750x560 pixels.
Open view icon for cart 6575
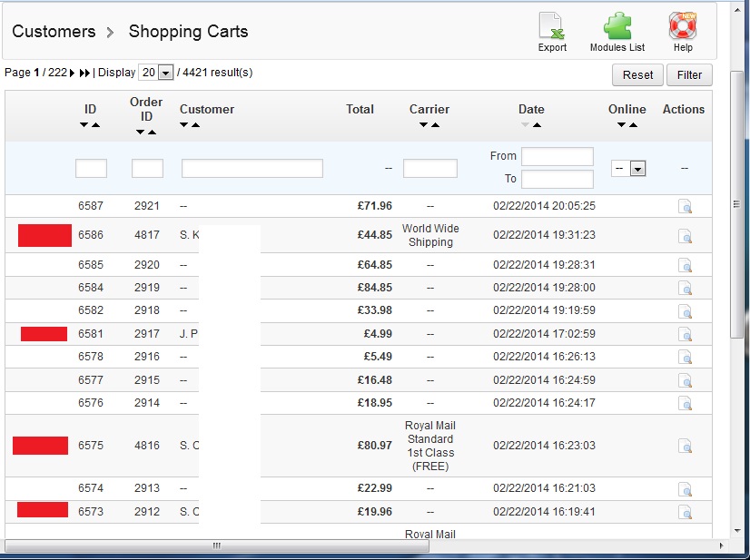[x=686, y=447]
